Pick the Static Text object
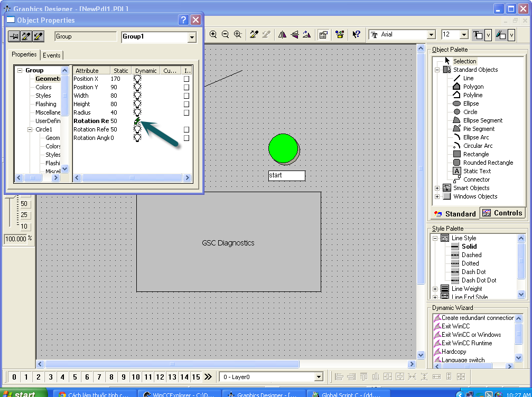This screenshot has height=397, width=532. 477,171
